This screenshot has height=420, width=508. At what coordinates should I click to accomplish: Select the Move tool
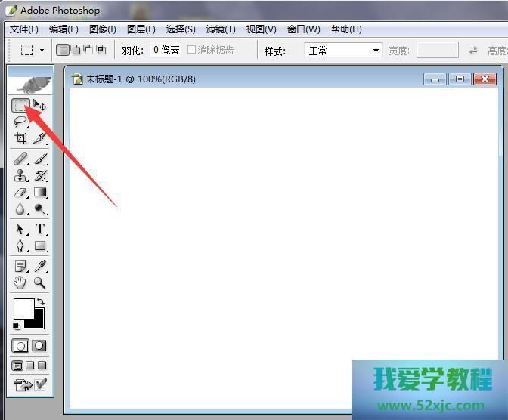(40, 107)
